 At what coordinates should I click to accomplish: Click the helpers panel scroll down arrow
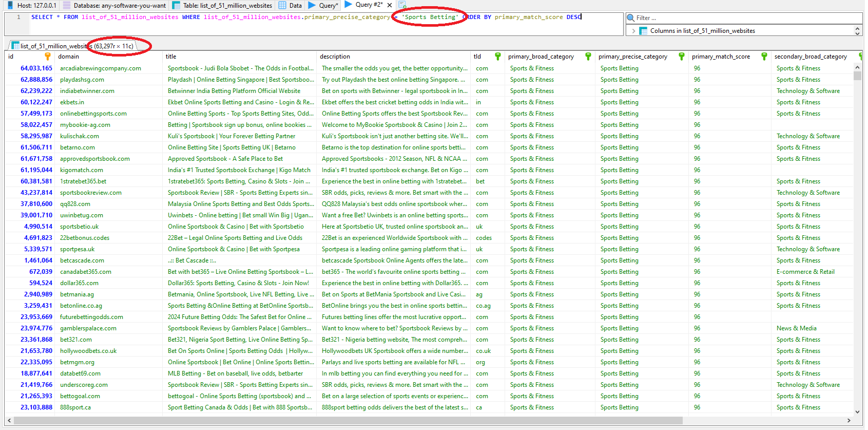click(857, 33)
